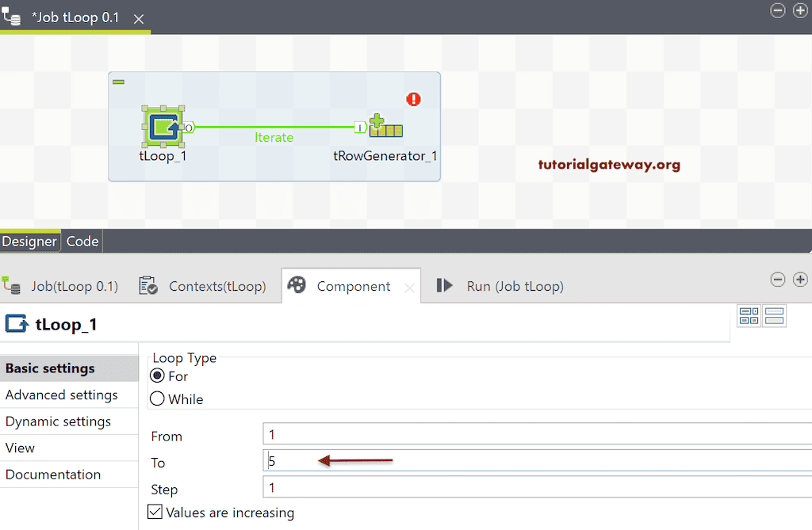Click the red error indicator on the job
This screenshot has height=530, width=812.
point(413,99)
